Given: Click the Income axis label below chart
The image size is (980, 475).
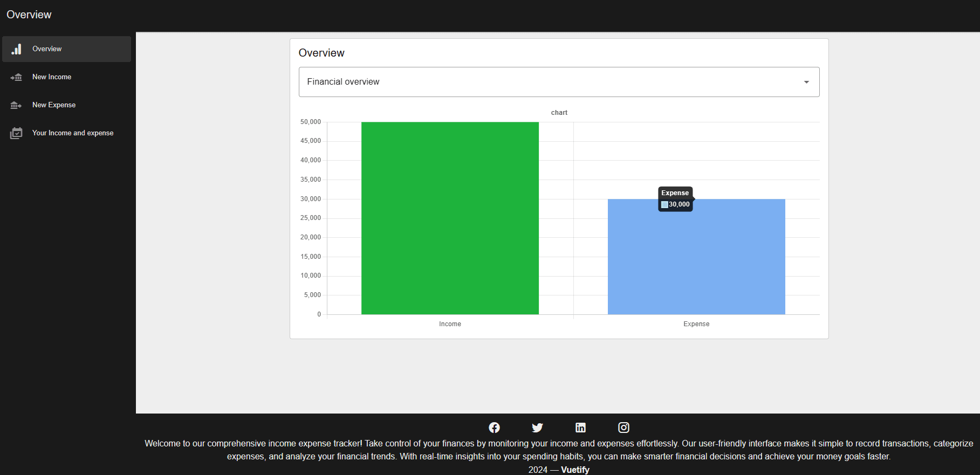Looking at the screenshot, I should [450, 324].
